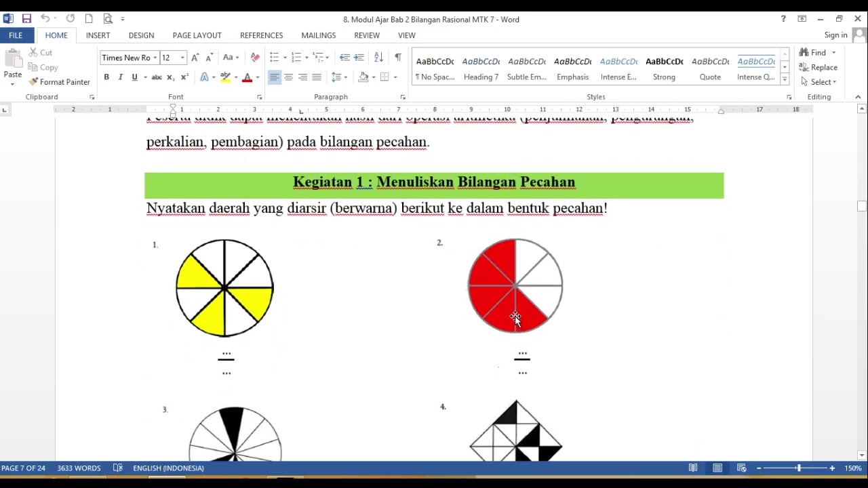Apply the Quote style

pyautogui.click(x=710, y=68)
